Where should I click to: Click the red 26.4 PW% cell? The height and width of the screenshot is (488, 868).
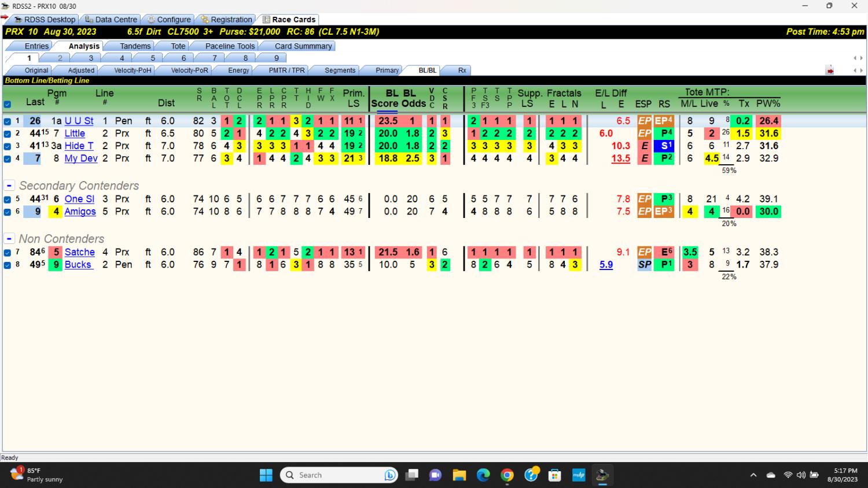tap(768, 121)
